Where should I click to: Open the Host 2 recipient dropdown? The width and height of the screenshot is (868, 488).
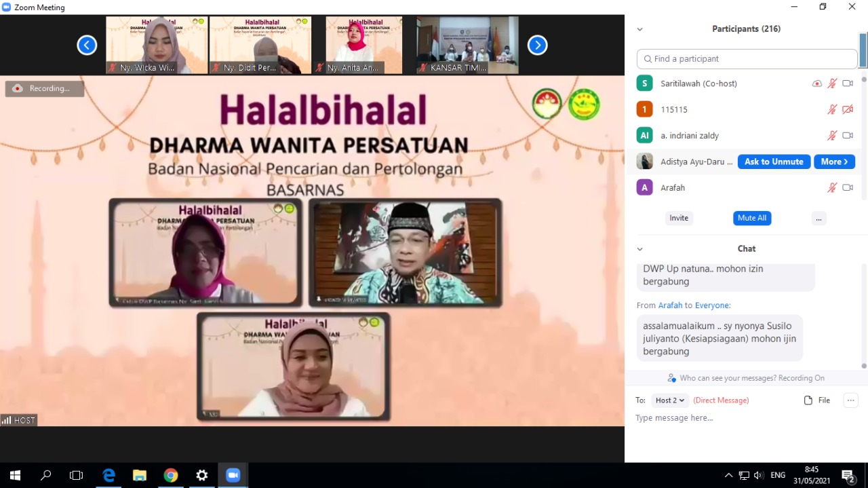click(x=670, y=400)
